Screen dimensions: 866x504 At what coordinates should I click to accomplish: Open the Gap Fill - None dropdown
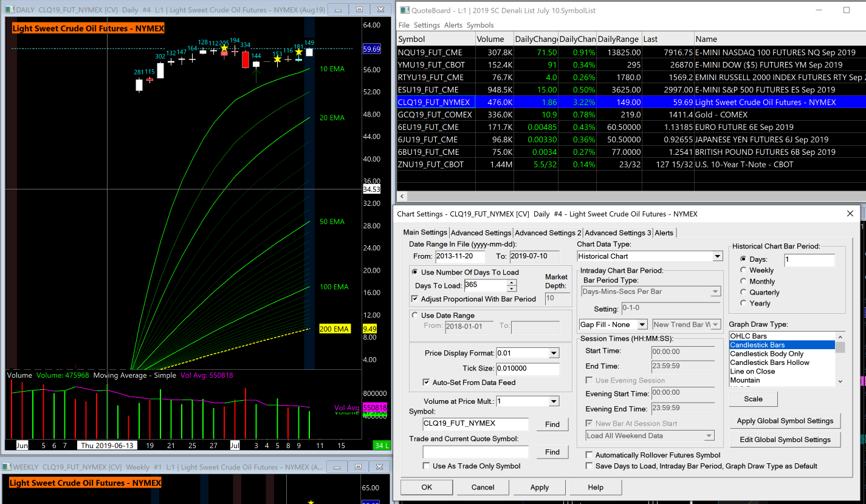click(x=642, y=325)
